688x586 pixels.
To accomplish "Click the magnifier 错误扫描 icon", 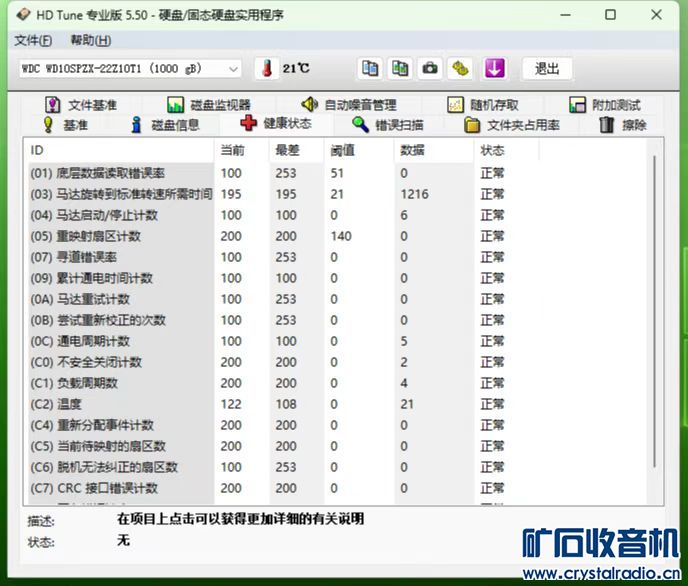I will pos(360,125).
